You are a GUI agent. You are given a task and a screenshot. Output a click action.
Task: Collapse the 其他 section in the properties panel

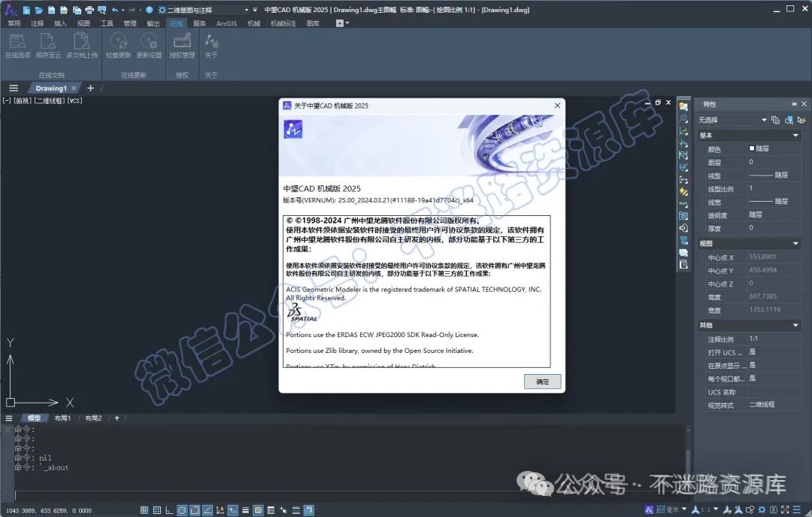[x=795, y=325]
